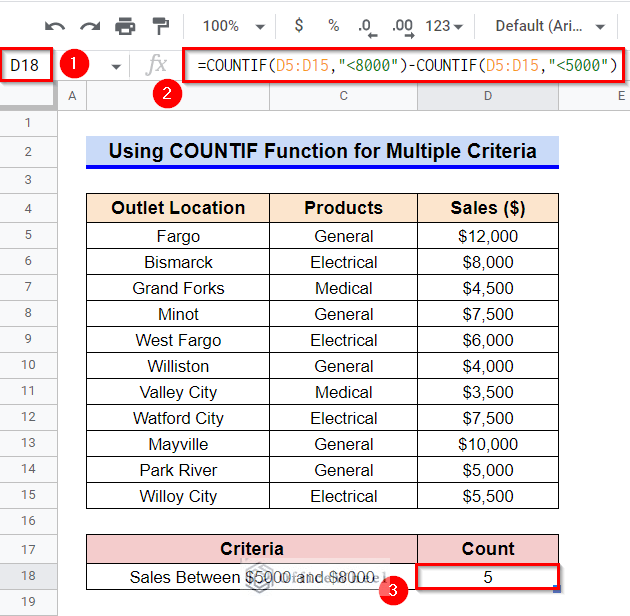The image size is (630, 616).
Task: Click the Print icon
Action: 125,27
